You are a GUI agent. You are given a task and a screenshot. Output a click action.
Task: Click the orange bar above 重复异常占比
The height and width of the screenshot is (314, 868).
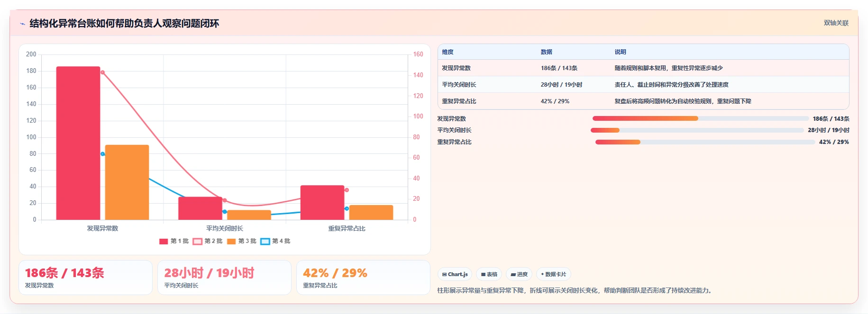click(371, 213)
